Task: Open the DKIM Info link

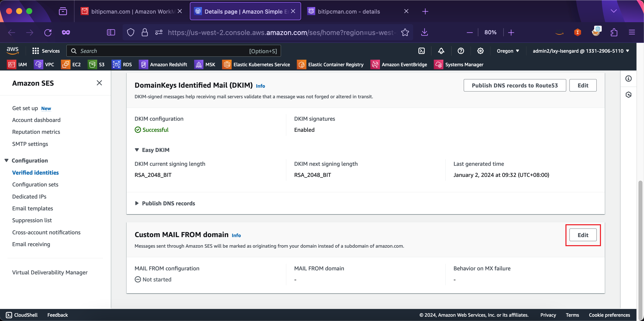Action: coord(260,86)
